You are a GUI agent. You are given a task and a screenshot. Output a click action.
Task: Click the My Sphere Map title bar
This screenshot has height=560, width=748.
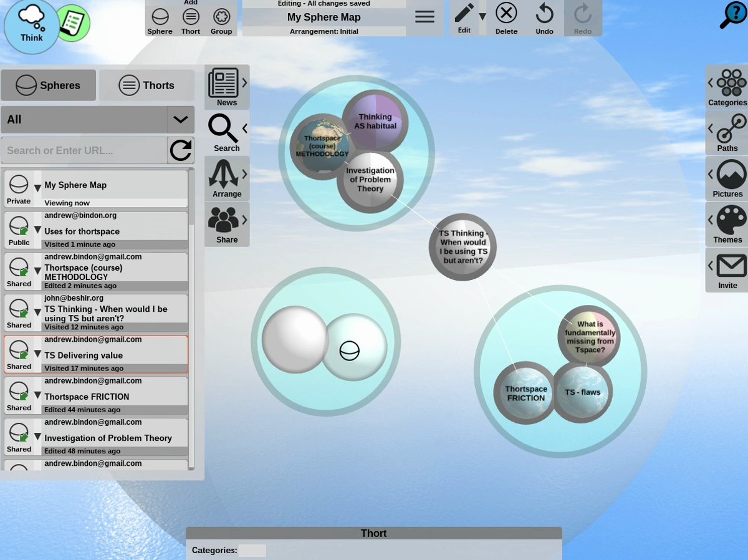(x=324, y=17)
